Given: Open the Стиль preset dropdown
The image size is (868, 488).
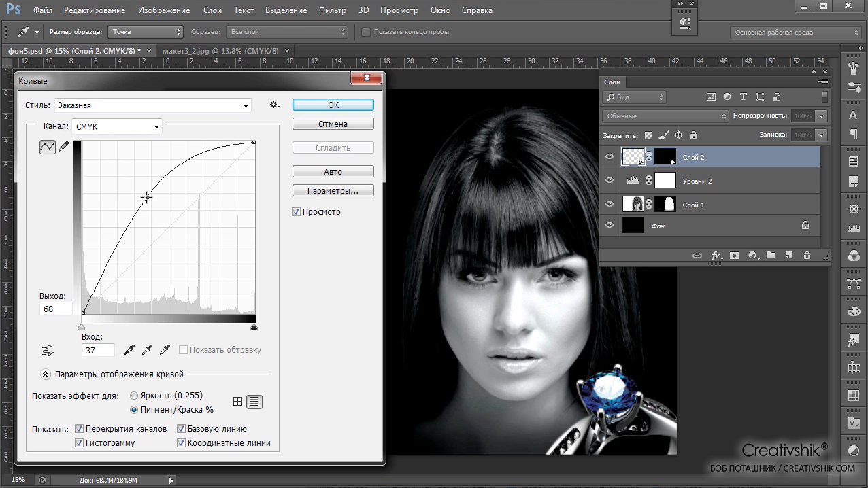Looking at the screenshot, I should click(x=152, y=105).
